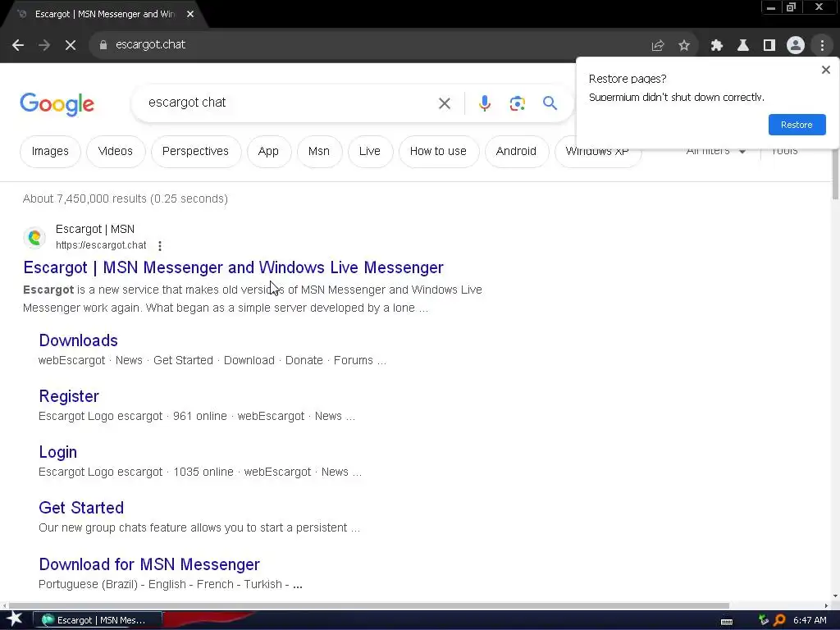Open the Downloads sitelink
The image size is (840, 630).
[78, 340]
